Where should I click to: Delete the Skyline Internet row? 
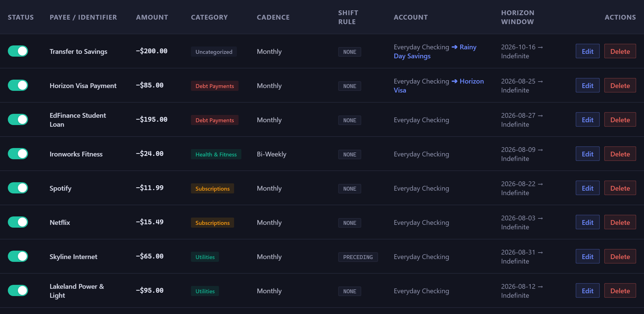(620, 256)
